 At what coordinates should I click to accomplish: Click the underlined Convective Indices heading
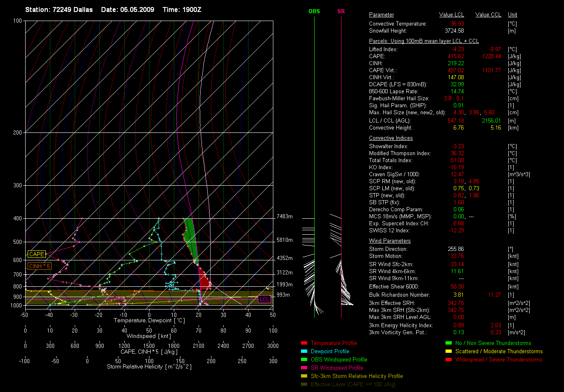(391, 138)
